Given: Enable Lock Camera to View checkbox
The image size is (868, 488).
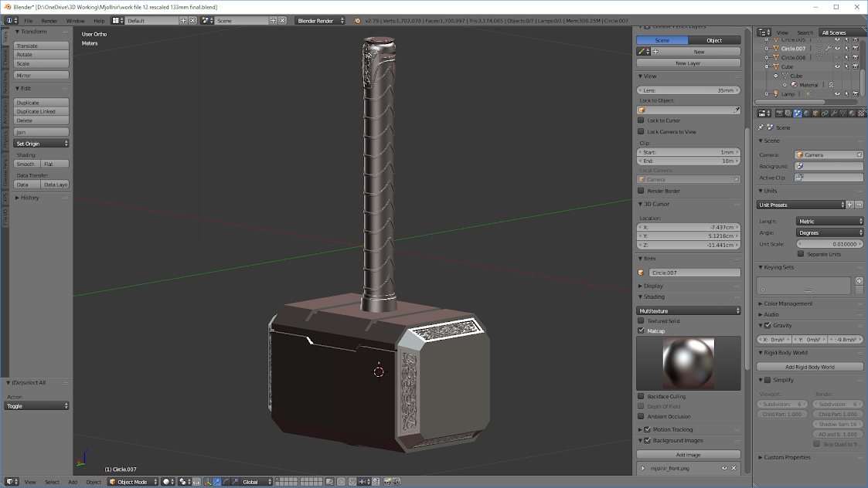Looking at the screenshot, I should tap(641, 132).
